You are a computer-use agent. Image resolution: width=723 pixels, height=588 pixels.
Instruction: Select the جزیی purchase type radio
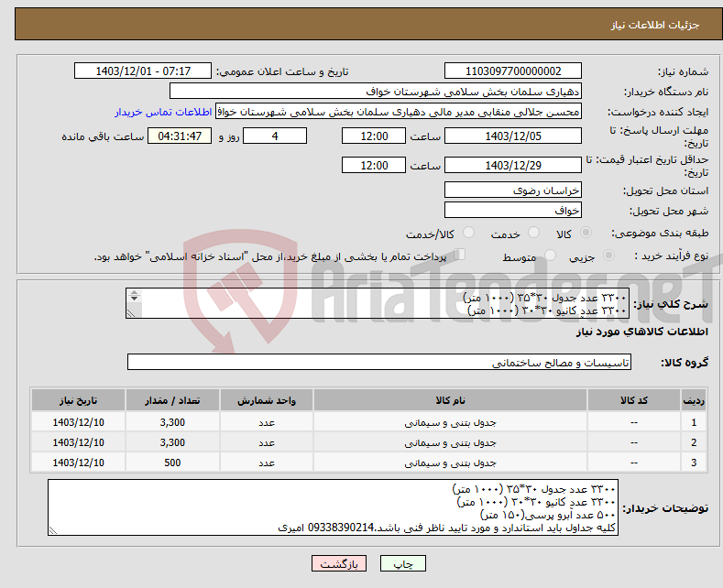(608, 256)
